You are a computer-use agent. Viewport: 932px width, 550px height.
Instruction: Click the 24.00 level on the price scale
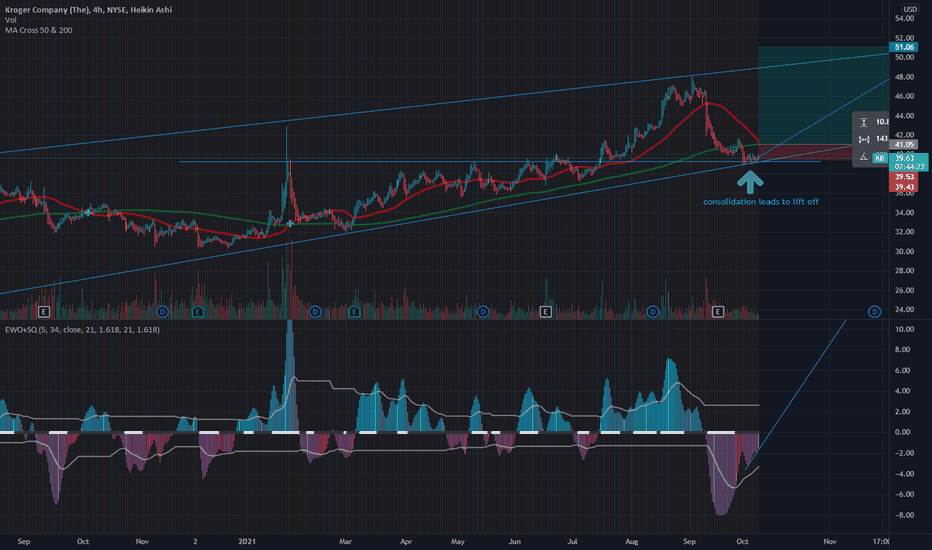click(904, 309)
